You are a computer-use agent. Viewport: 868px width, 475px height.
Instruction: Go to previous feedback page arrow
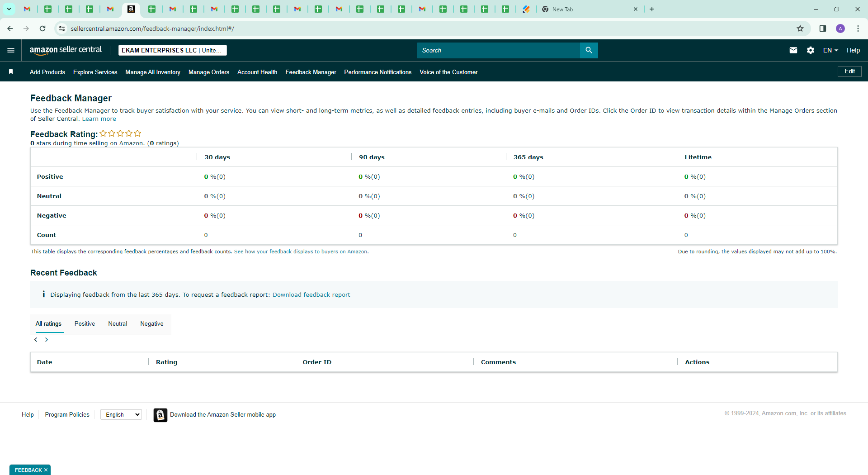[36, 340]
